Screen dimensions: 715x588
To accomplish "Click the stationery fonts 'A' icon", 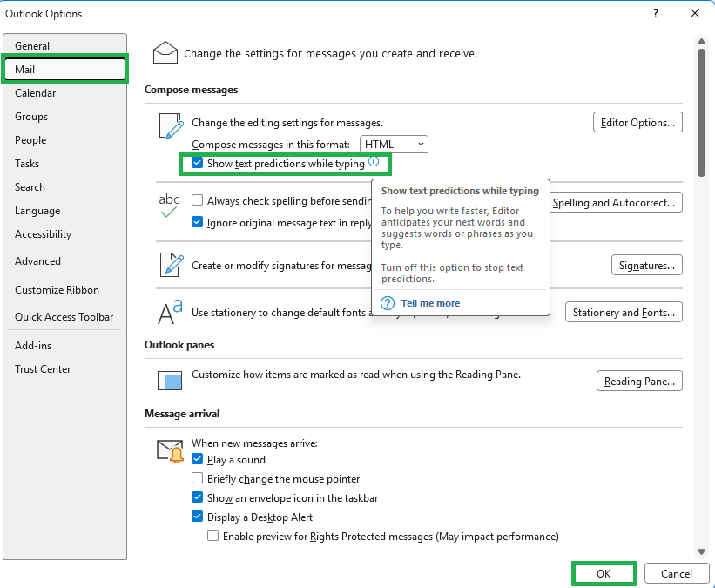I will click(x=170, y=312).
